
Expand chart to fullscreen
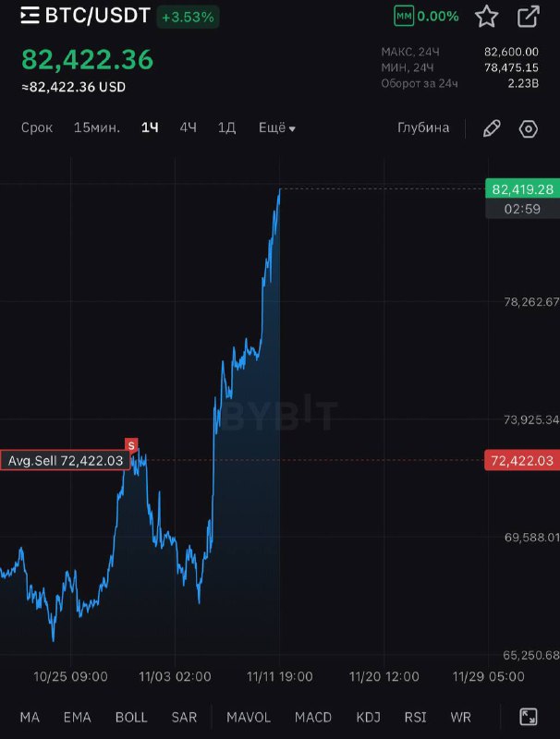[x=529, y=717]
